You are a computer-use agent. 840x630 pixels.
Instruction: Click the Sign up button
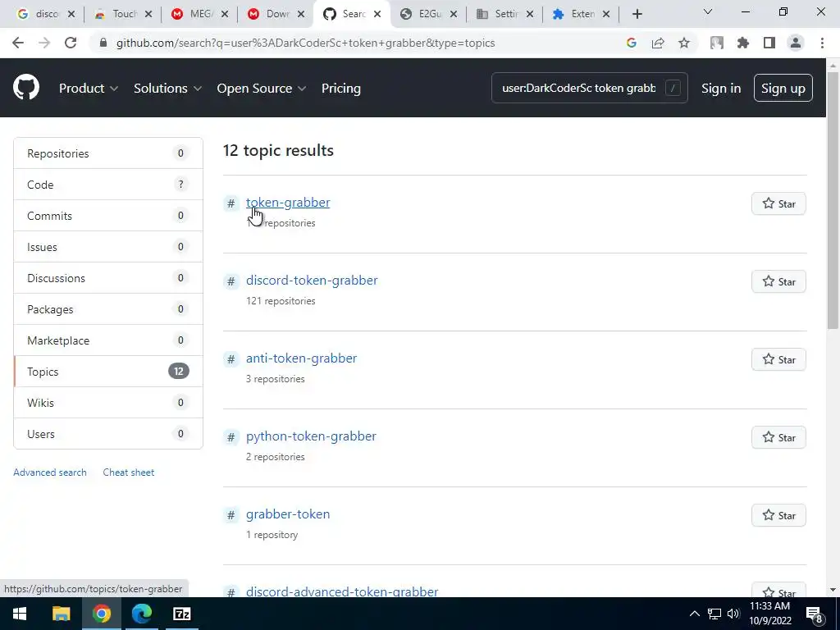[x=783, y=88]
